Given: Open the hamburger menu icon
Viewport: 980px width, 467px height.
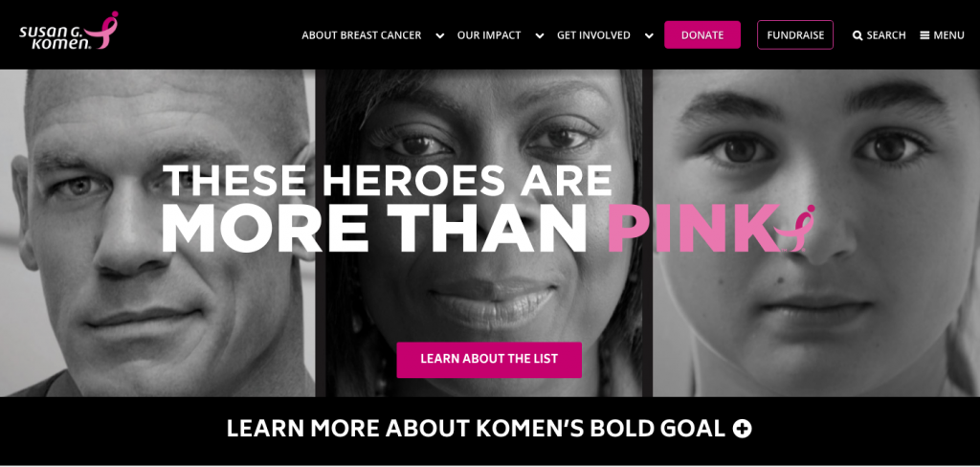Looking at the screenshot, I should [x=924, y=35].
